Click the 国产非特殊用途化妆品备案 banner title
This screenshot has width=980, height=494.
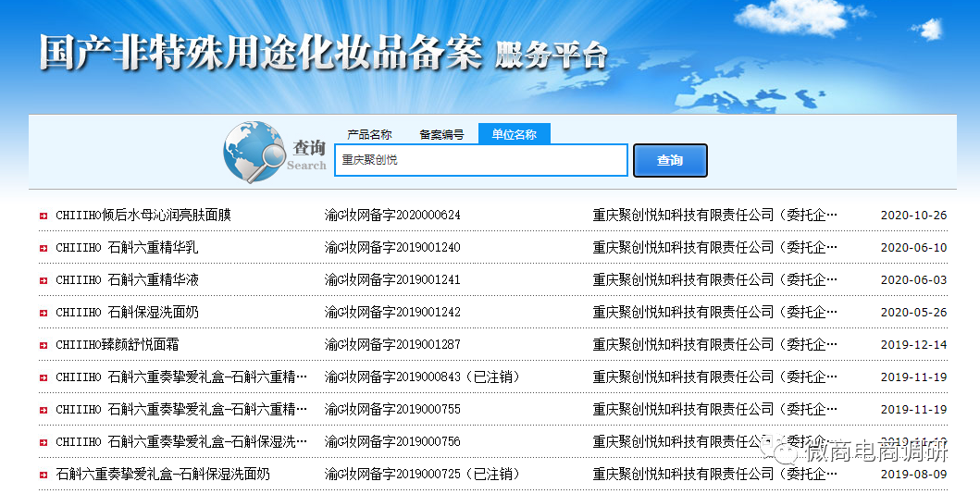261,53
